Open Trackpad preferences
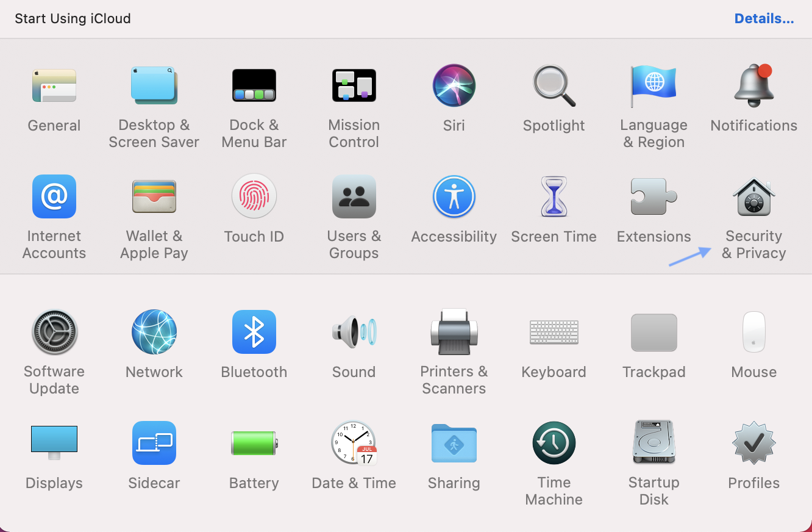The width and height of the screenshot is (812, 532). [x=654, y=332]
